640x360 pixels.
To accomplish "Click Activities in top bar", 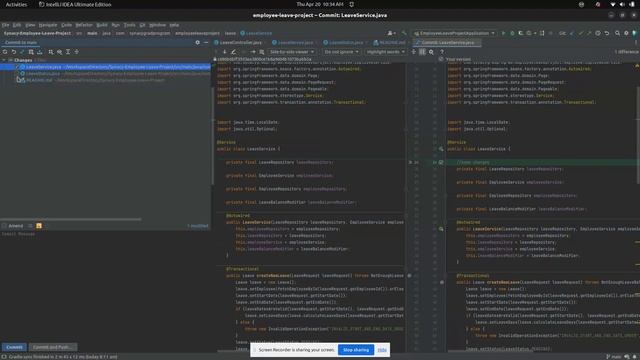I will tap(16, 4).
